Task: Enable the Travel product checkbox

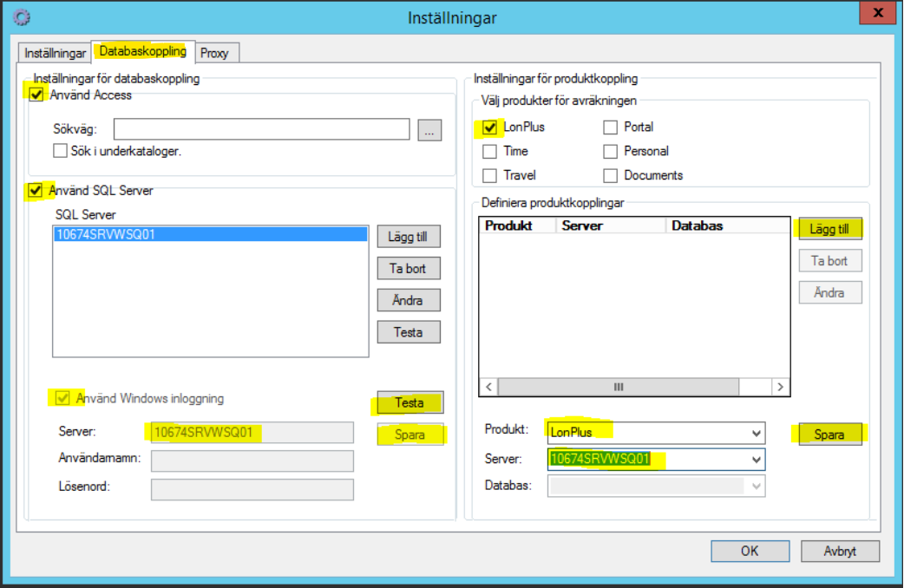Action: point(489,175)
